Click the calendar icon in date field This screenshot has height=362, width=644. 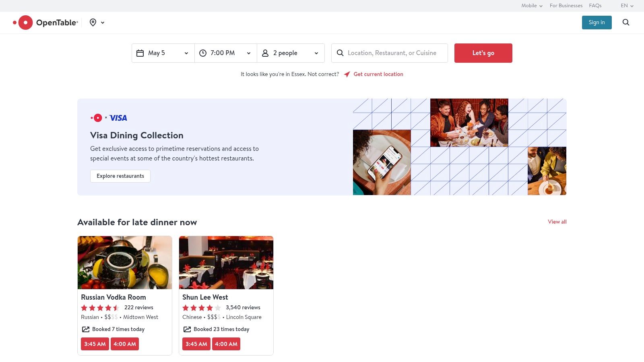pyautogui.click(x=140, y=53)
